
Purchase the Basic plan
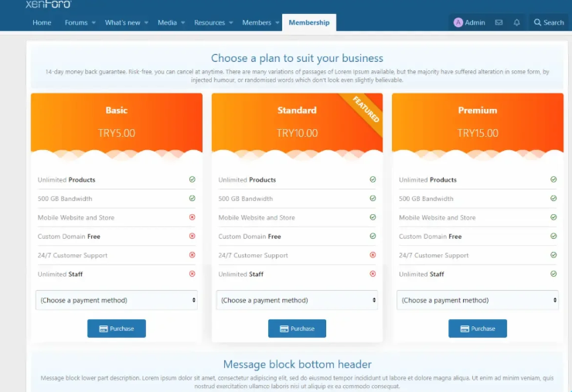pyautogui.click(x=116, y=329)
